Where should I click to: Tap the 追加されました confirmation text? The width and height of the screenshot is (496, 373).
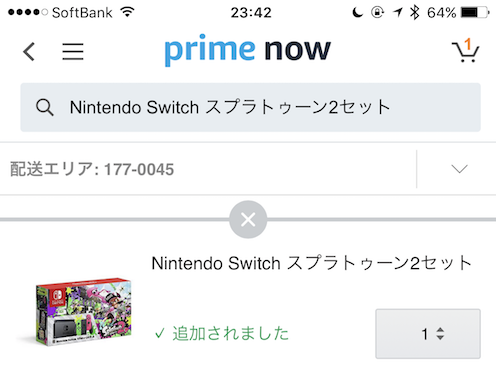click(x=230, y=333)
